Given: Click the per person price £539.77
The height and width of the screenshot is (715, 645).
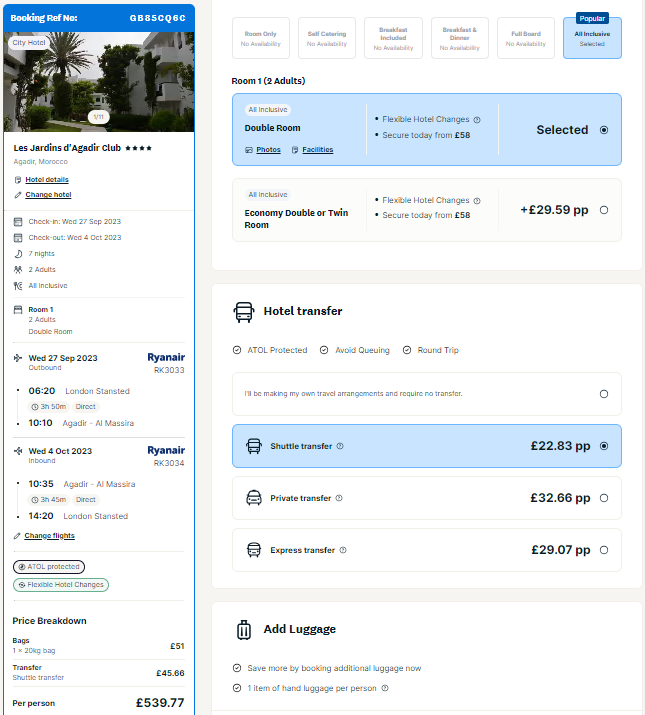Looking at the screenshot, I should pos(160,703).
